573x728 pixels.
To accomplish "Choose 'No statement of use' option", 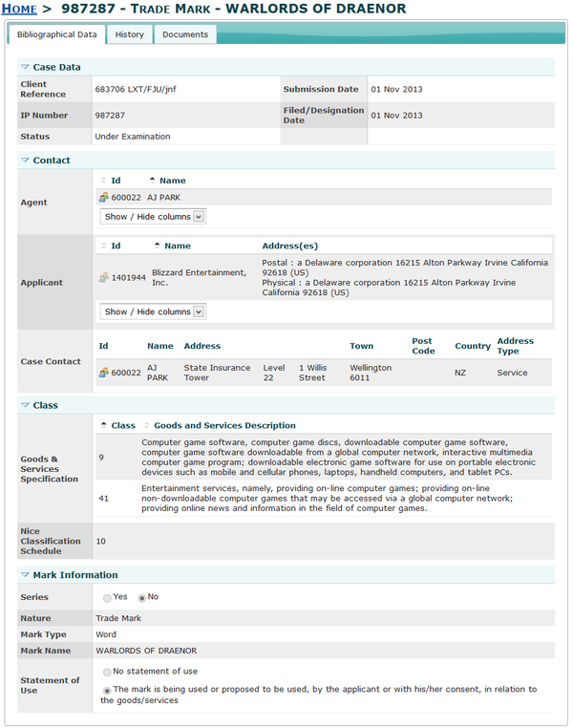I will 107,673.
